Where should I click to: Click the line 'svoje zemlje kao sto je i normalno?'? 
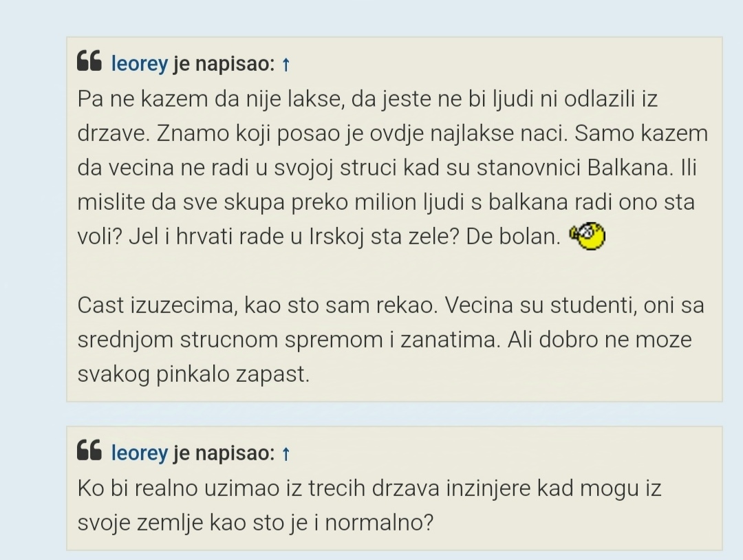pos(255,523)
